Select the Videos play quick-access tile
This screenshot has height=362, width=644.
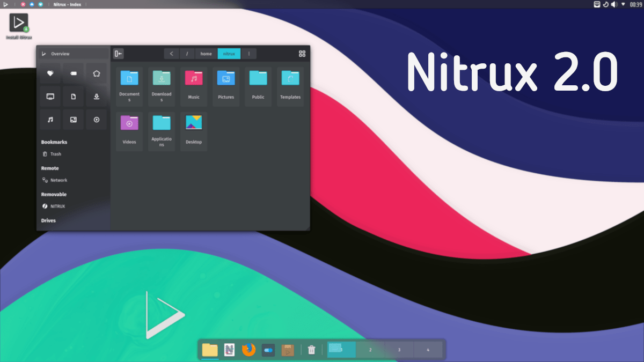click(97, 120)
